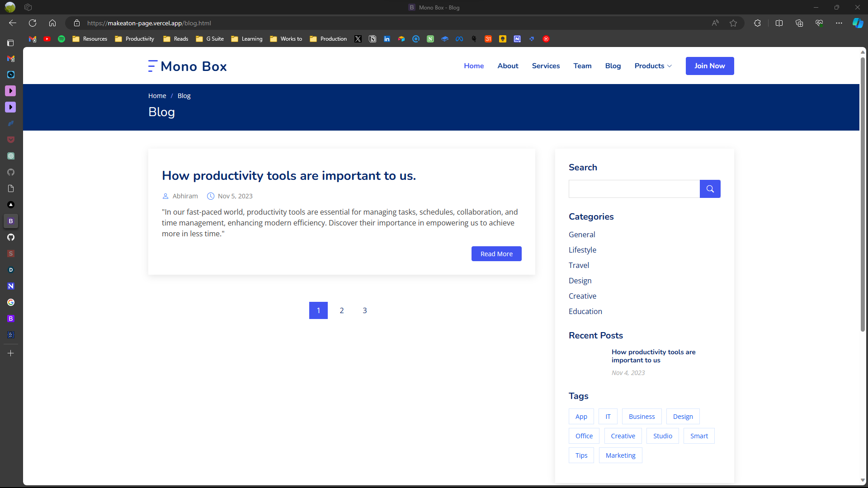Go to the About nav item
868x488 pixels.
point(508,66)
